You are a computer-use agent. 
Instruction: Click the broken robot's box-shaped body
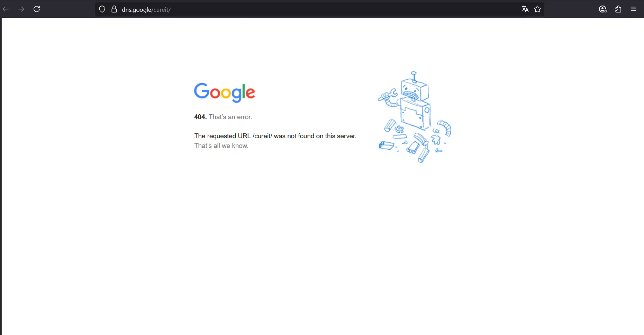(x=415, y=114)
